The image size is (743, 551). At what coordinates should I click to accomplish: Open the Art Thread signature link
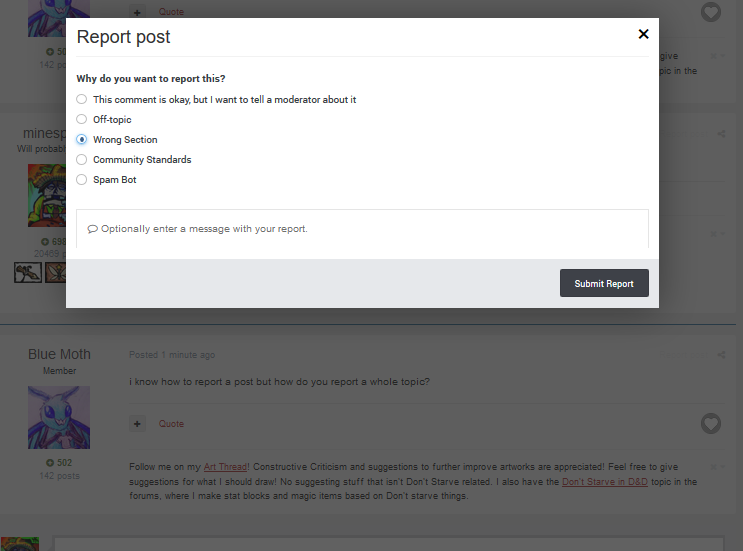pyautogui.click(x=224, y=467)
